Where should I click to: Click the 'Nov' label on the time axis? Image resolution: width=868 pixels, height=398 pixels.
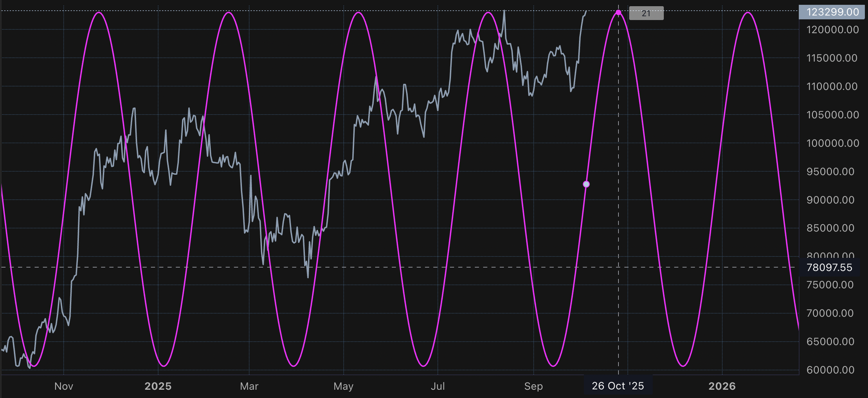pos(64,385)
